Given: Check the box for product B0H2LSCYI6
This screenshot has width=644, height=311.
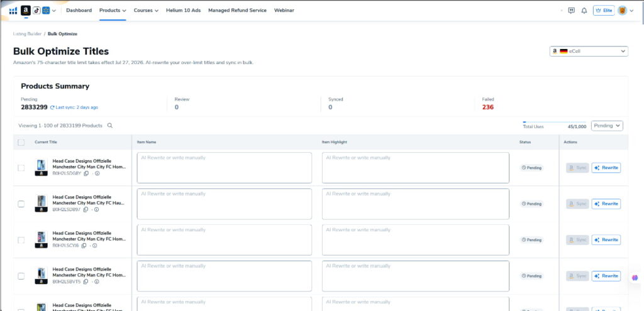Looking at the screenshot, I should pos(21,240).
